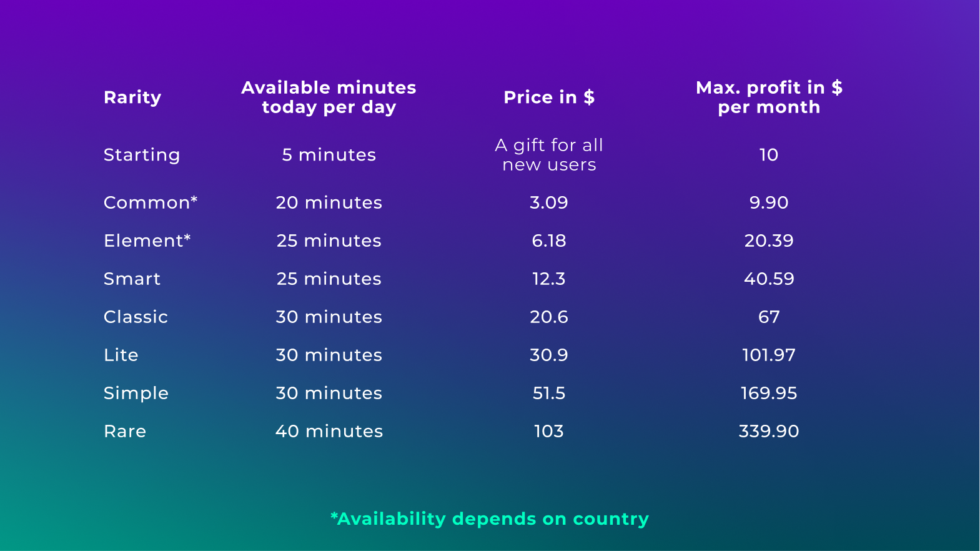The image size is (980, 551).
Task: Select the Lite rarity label
Action: coord(121,355)
